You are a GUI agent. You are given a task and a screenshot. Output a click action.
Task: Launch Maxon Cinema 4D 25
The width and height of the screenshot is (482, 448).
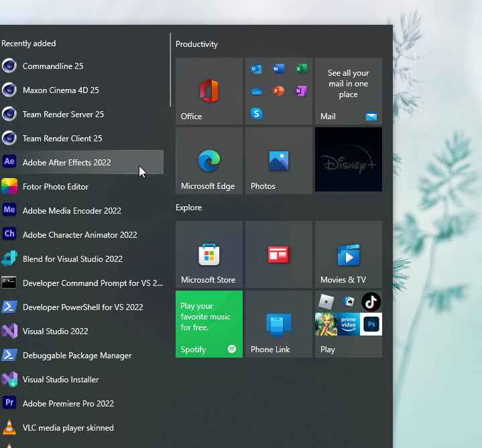pos(82,90)
